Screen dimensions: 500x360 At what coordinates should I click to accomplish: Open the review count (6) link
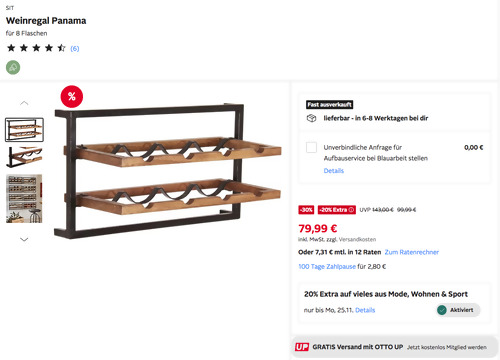(75, 49)
